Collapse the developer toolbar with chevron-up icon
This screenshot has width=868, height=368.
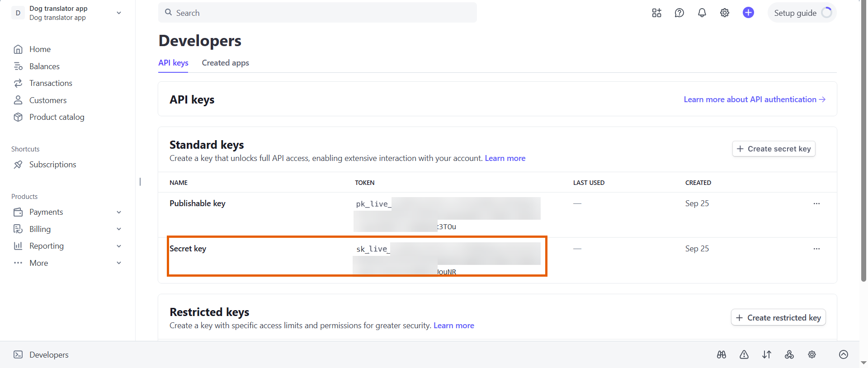[x=844, y=354]
